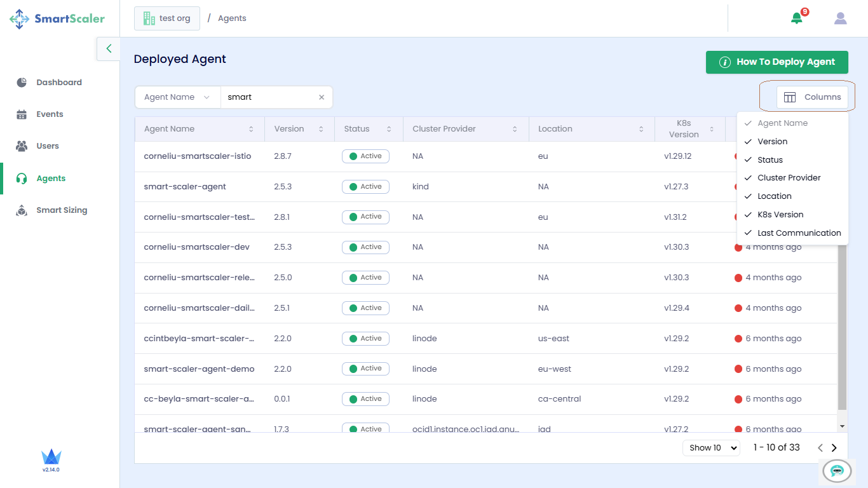Click the Agents headset icon
Viewport: 868px width, 488px height.
[22, 179]
